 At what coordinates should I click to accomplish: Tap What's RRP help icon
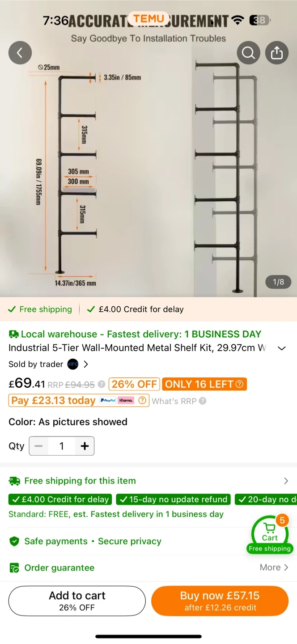pyautogui.click(x=203, y=401)
